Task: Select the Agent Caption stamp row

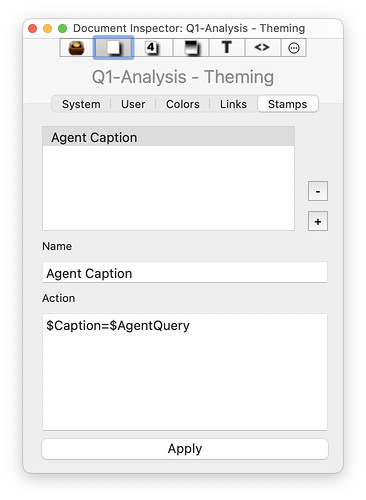Action: (168, 137)
